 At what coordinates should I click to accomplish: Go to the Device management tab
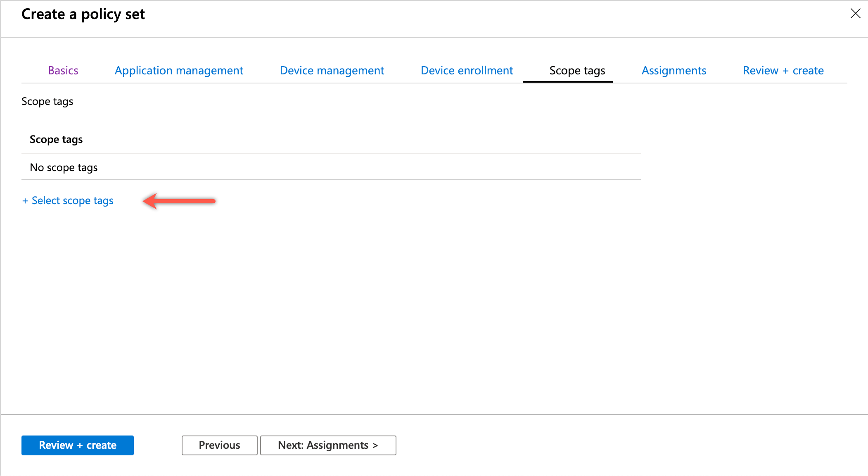[332, 70]
